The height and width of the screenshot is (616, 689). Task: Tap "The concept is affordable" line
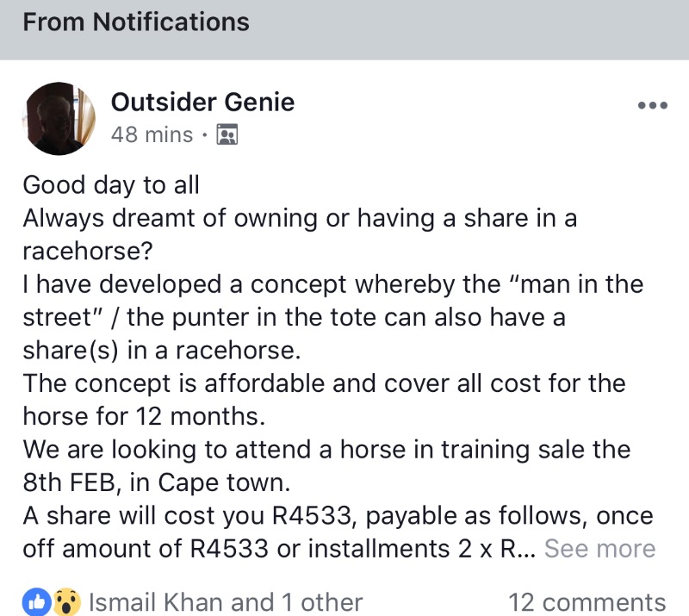coord(324,383)
